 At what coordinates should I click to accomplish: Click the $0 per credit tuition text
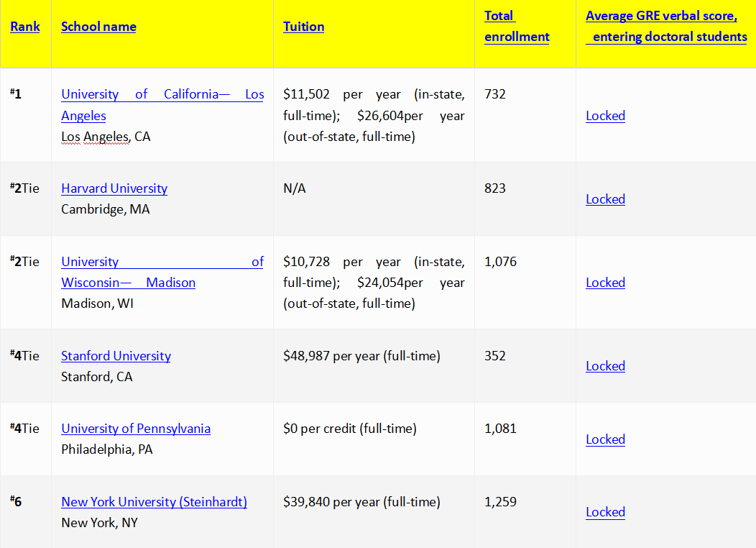pos(349,429)
